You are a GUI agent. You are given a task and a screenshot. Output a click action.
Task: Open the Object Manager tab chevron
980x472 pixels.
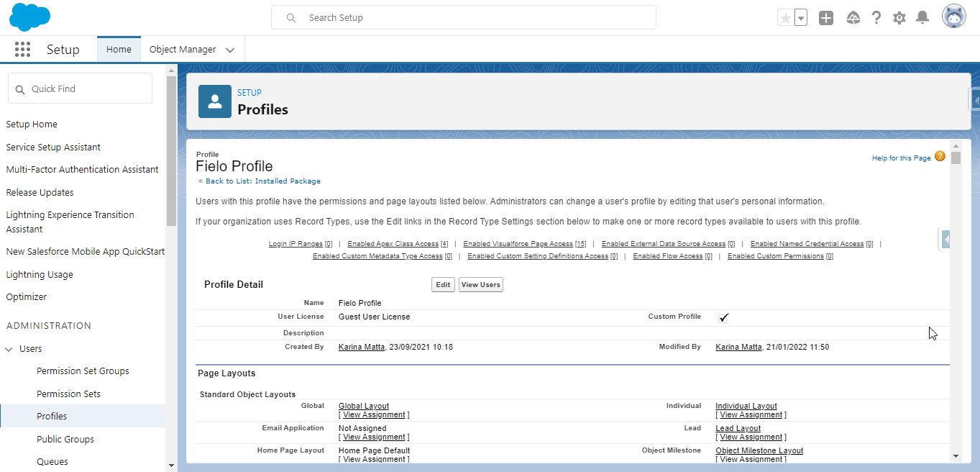[230, 50]
